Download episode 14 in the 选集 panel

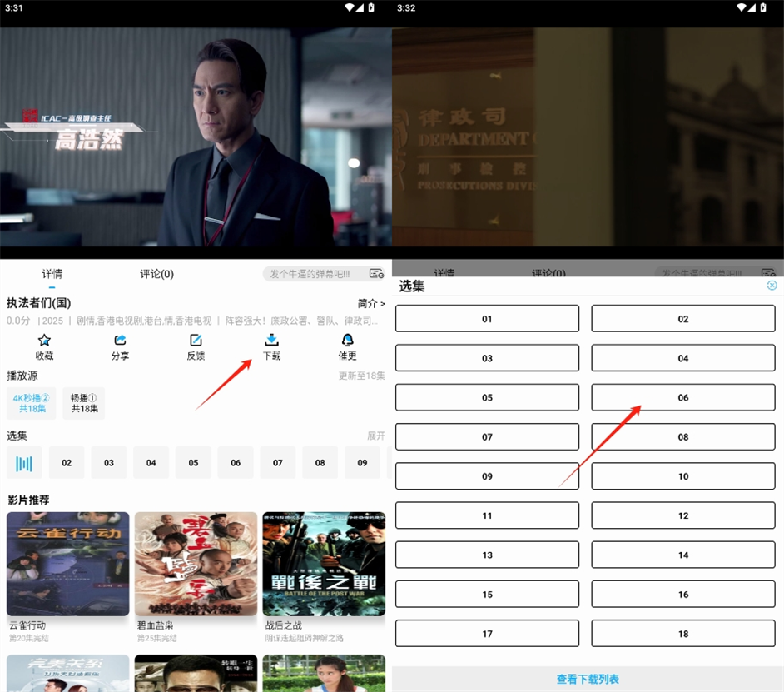coord(683,555)
